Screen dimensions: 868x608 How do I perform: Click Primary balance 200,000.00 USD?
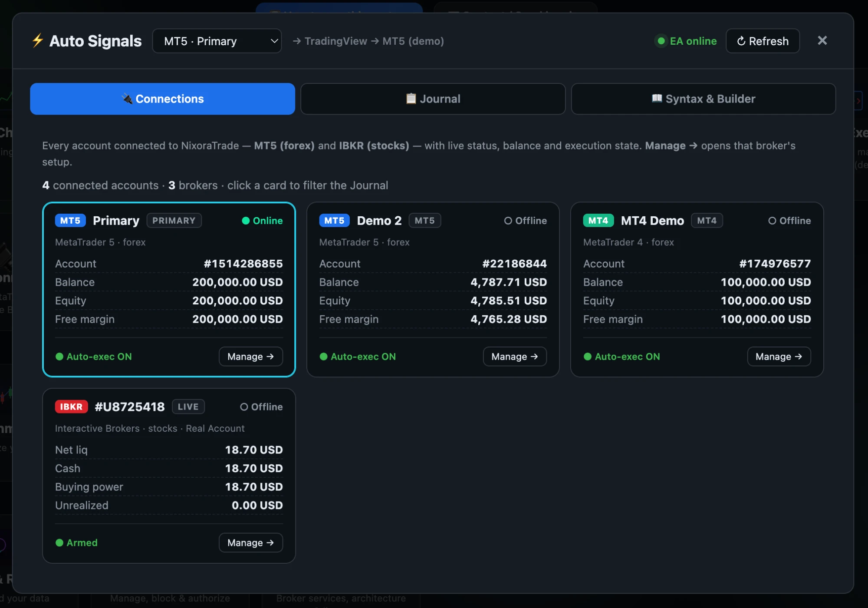(237, 282)
